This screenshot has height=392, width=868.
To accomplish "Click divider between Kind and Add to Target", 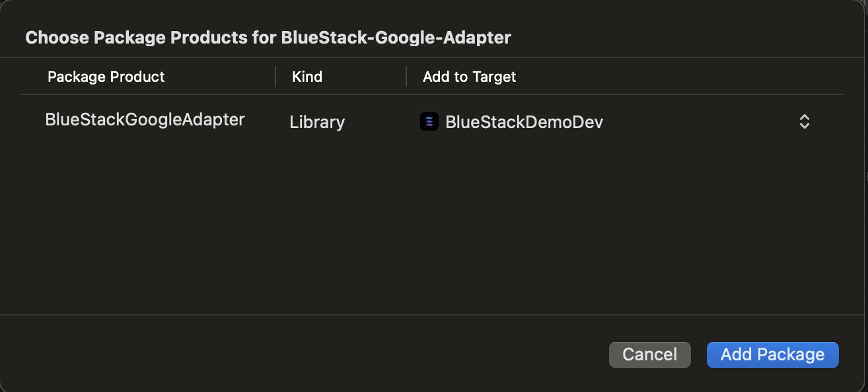I will [406, 77].
